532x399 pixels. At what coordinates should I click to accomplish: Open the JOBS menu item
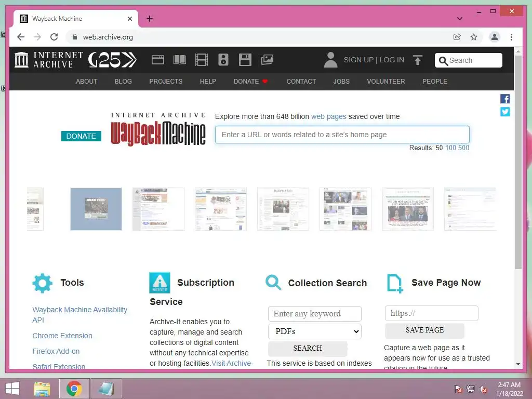click(x=341, y=82)
